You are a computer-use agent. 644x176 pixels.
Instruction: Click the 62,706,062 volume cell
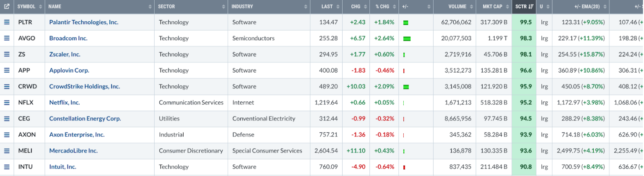454,22
